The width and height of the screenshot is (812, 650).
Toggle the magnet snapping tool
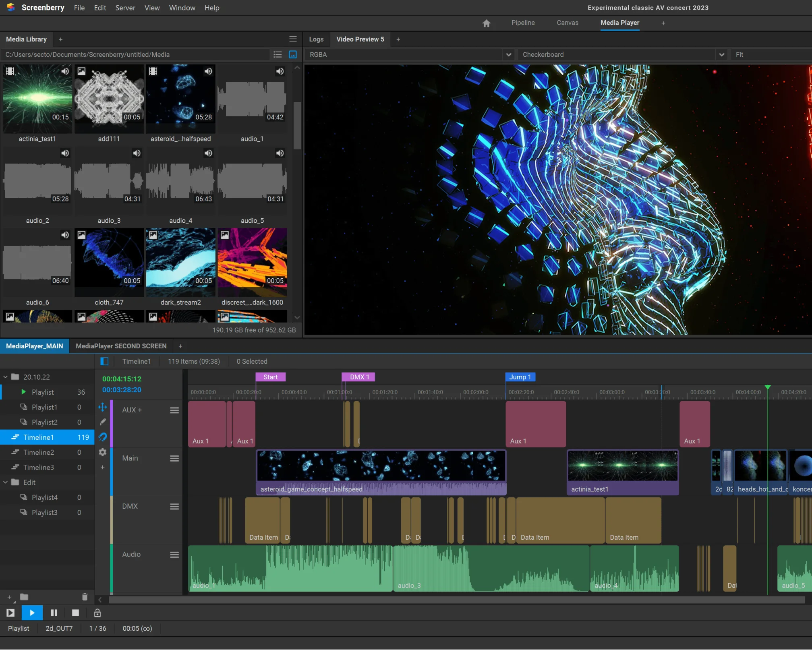[x=103, y=437]
